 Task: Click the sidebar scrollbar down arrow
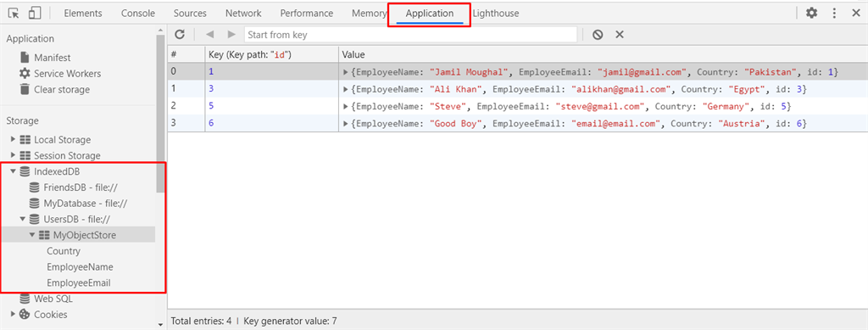[160, 324]
